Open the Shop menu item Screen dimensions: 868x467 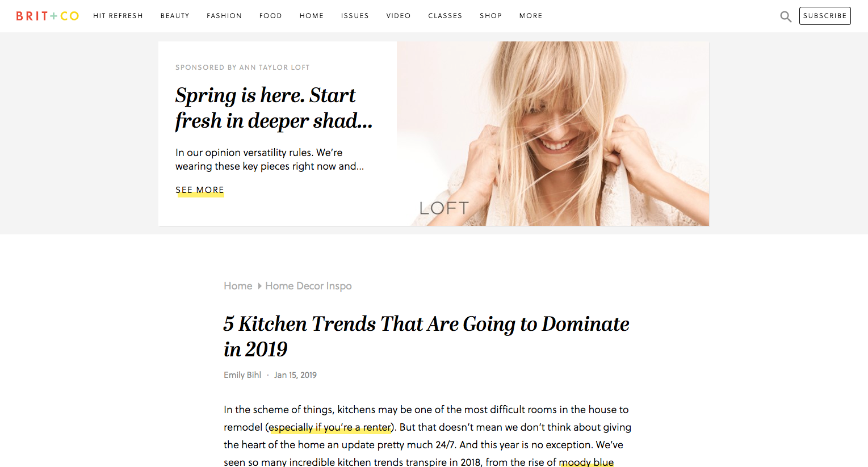[x=490, y=16]
